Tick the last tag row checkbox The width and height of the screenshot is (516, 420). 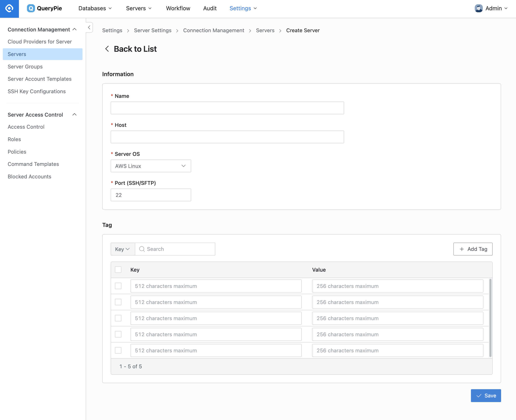point(118,350)
